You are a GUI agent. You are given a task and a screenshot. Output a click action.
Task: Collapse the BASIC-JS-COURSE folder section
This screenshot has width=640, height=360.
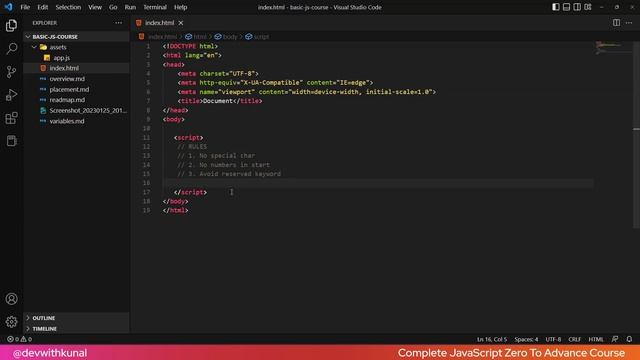76,37
